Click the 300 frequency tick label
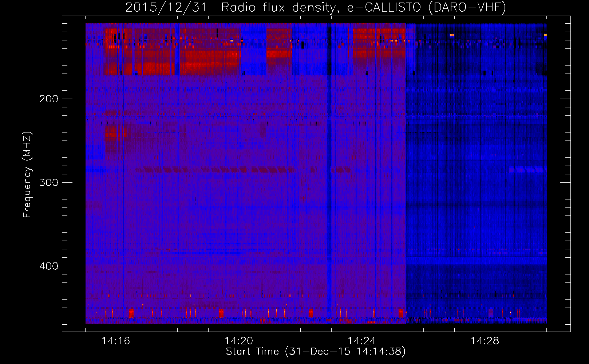The image size is (589, 364). pos(49,182)
